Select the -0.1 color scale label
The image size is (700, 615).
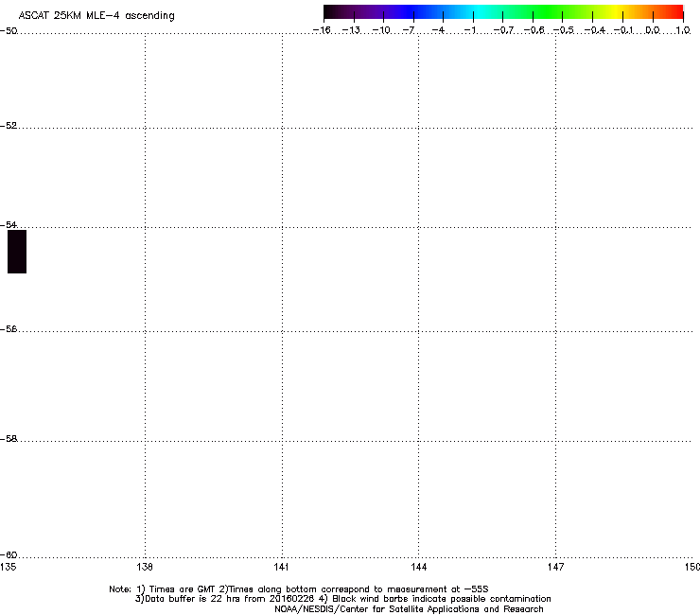[x=623, y=30]
